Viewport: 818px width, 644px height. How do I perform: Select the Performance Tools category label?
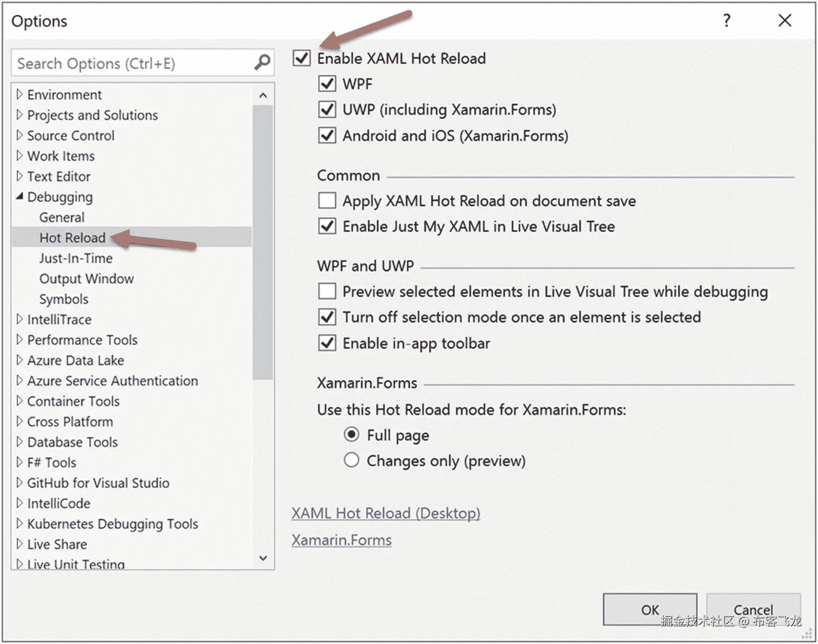[x=82, y=340]
